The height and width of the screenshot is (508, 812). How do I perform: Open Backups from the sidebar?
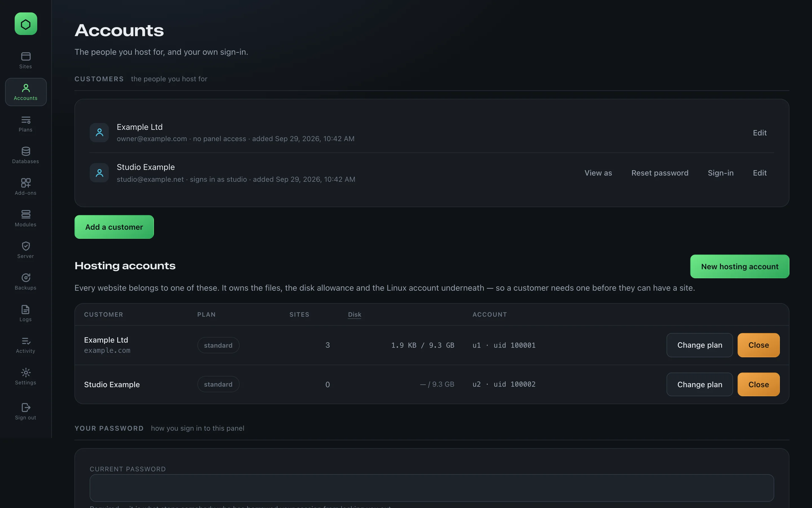26,282
